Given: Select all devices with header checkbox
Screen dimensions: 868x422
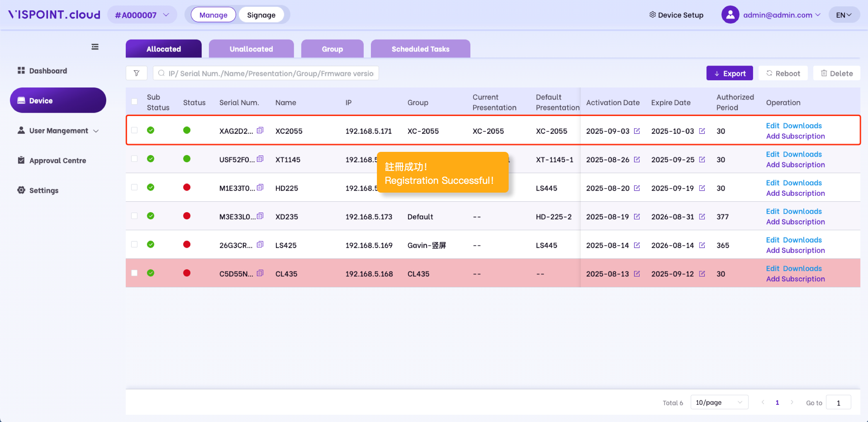Looking at the screenshot, I should click(x=135, y=102).
